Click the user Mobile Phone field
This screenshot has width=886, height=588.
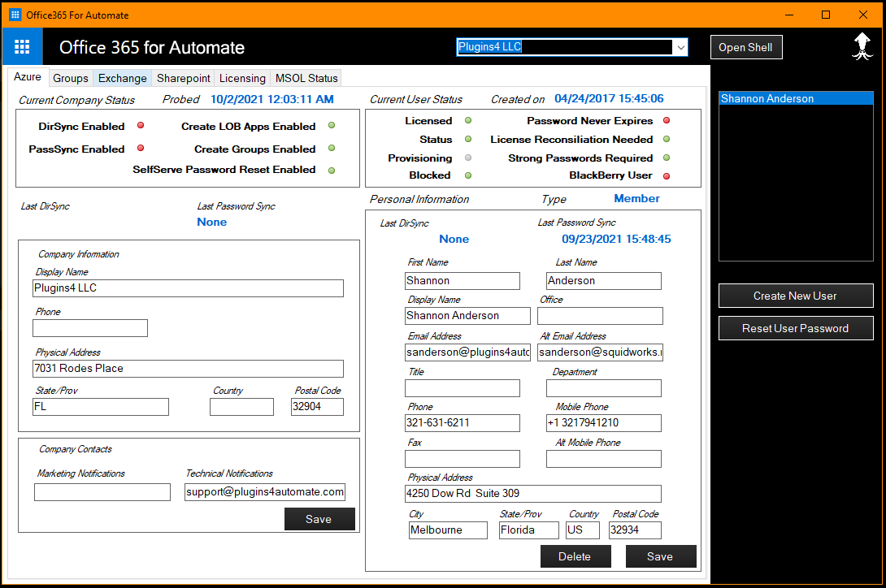tap(603, 423)
